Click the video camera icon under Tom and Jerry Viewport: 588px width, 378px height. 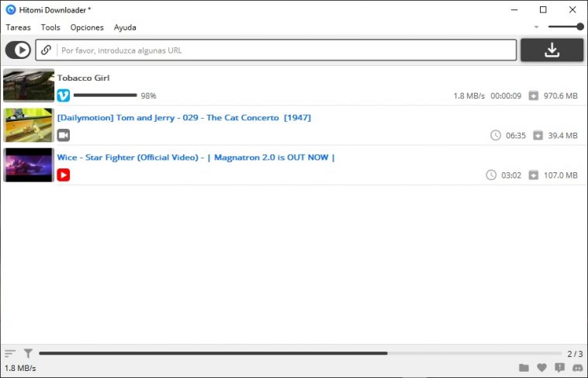(64, 135)
